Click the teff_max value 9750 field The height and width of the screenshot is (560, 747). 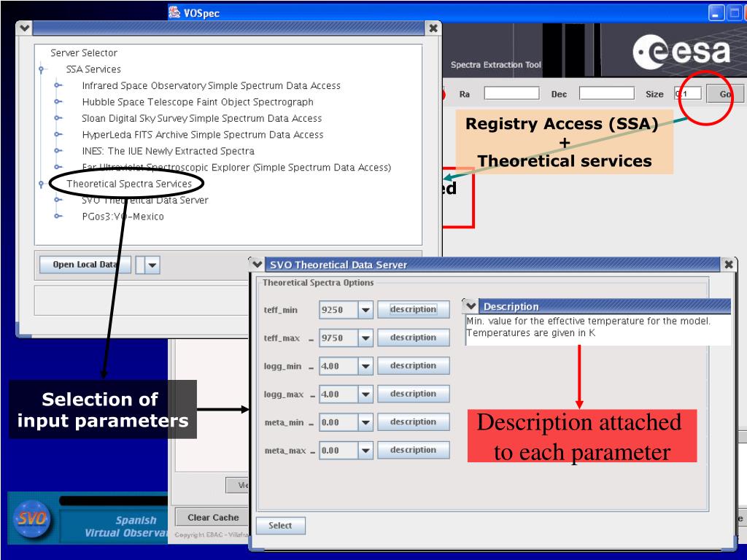[x=338, y=338]
